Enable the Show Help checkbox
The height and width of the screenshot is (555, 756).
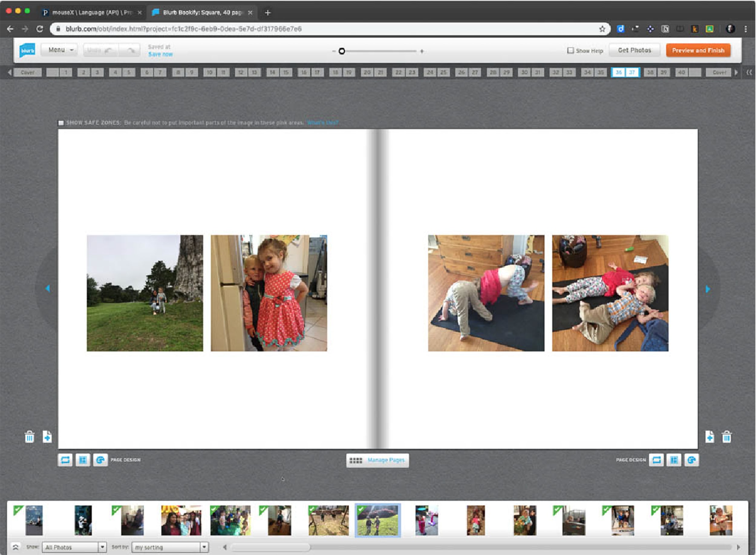point(570,50)
